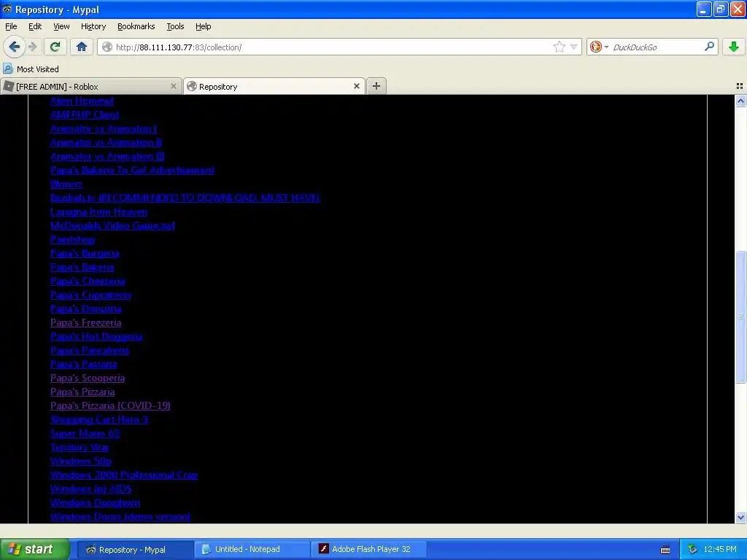Image resolution: width=747 pixels, height=560 pixels.
Task: Open the Super Mario 63 link
Action: pos(85,433)
